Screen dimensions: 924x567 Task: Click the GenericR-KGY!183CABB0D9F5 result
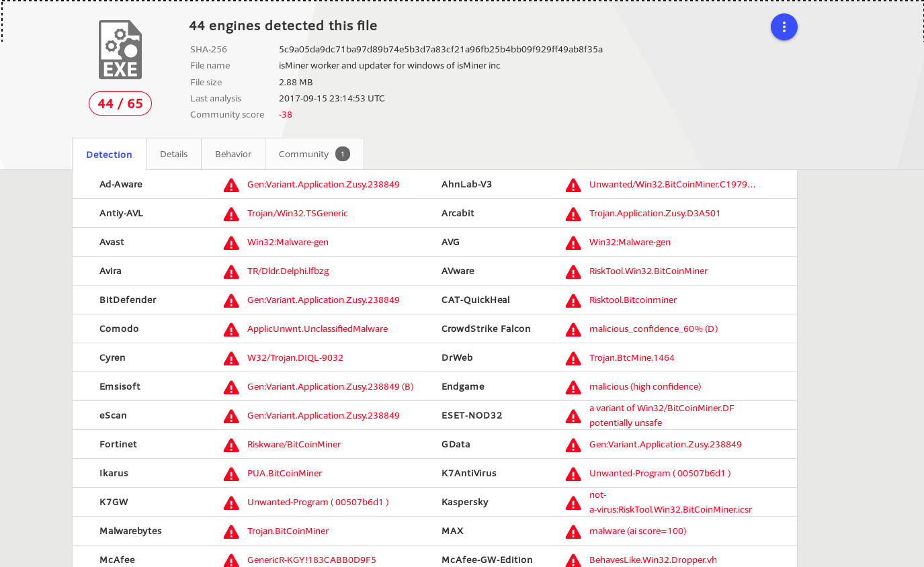coord(312,560)
